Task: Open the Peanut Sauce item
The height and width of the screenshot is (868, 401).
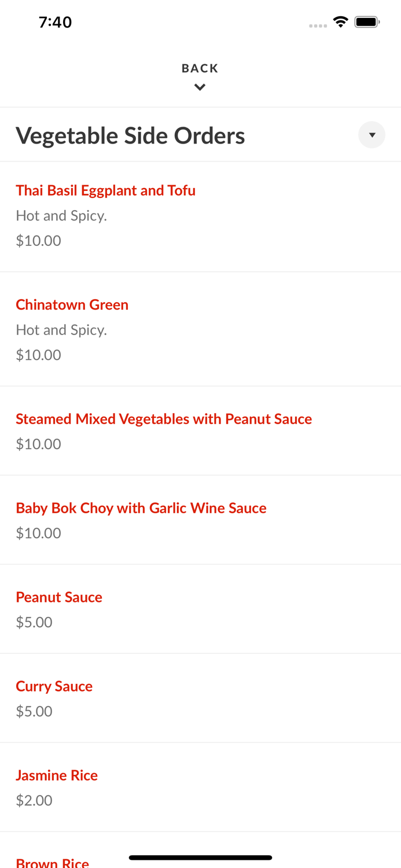Action: pyautogui.click(x=58, y=597)
